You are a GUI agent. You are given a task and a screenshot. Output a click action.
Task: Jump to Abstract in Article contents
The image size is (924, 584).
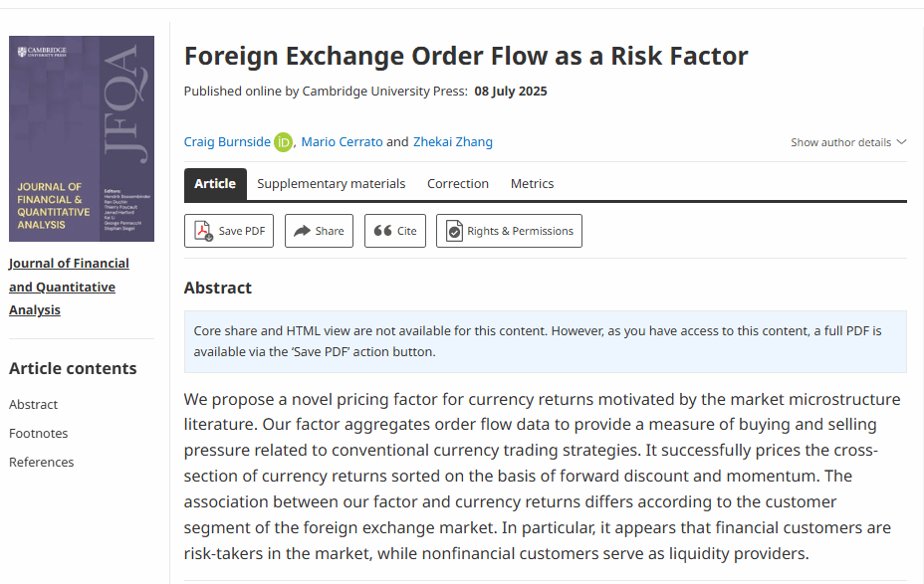[33, 405]
